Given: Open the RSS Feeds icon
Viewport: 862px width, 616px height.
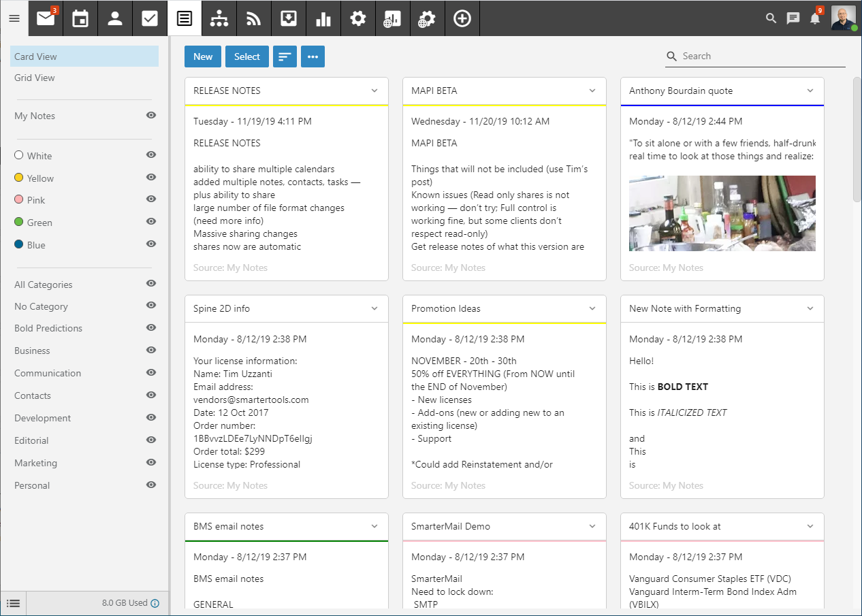Looking at the screenshot, I should (253, 18).
